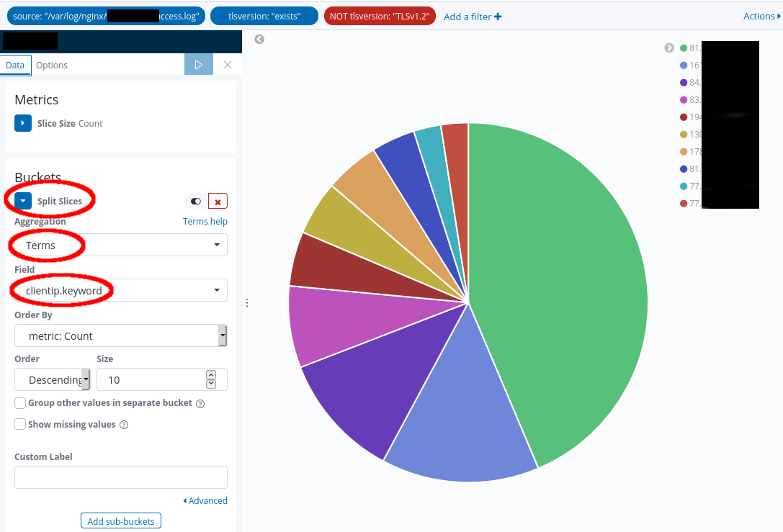Collapse the editor sidebar with the arrow icon
783x532 pixels.
point(259,39)
